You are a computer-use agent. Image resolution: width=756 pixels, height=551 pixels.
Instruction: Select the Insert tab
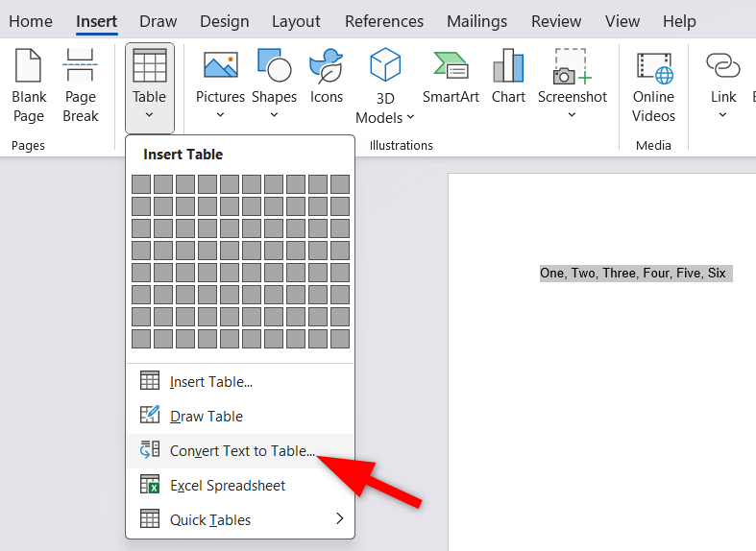coord(96,21)
